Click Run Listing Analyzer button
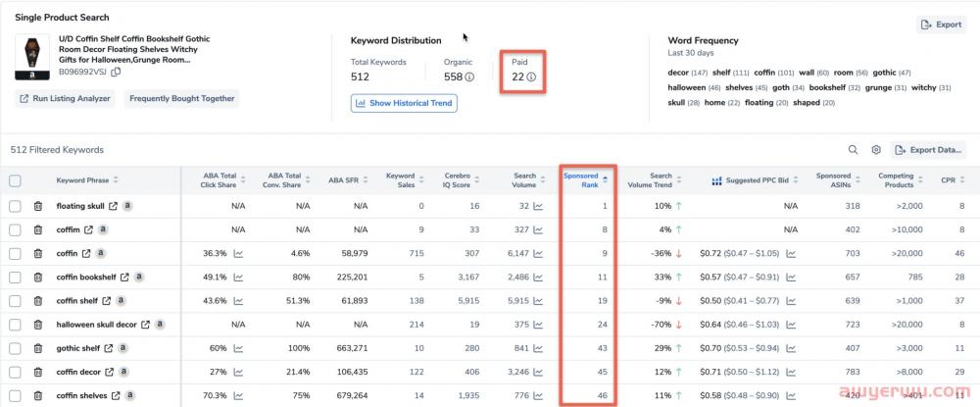980x407 pixels. click(65, 99)
